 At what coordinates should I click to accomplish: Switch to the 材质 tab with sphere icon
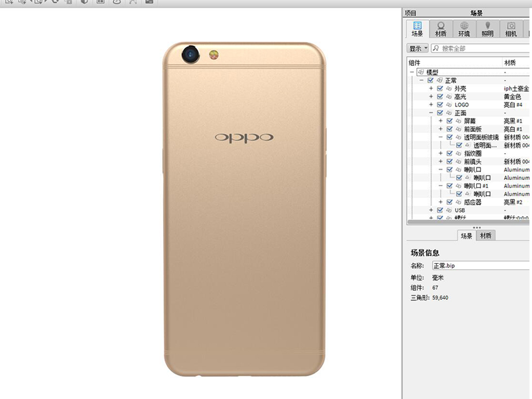[x=441, y=29]
